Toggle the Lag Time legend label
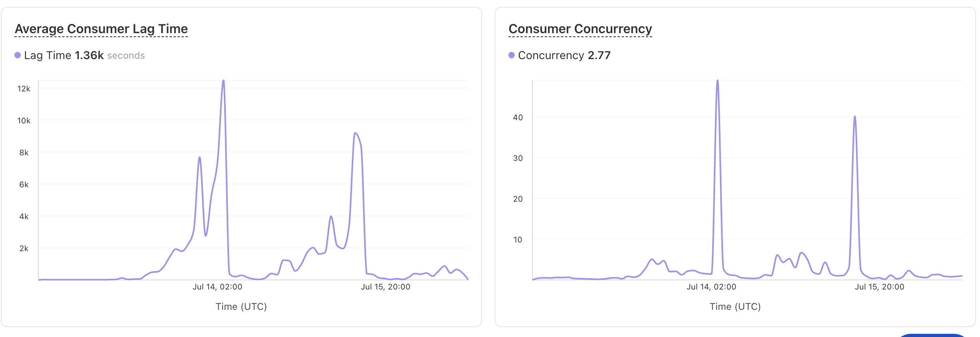This screenshot has height=337, width=980. tap(48, 55)
